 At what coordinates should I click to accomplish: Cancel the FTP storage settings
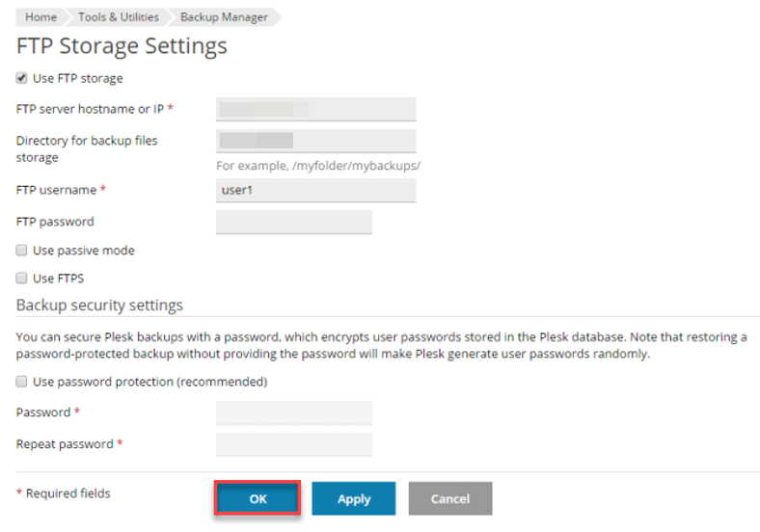(x=450, y=499)
